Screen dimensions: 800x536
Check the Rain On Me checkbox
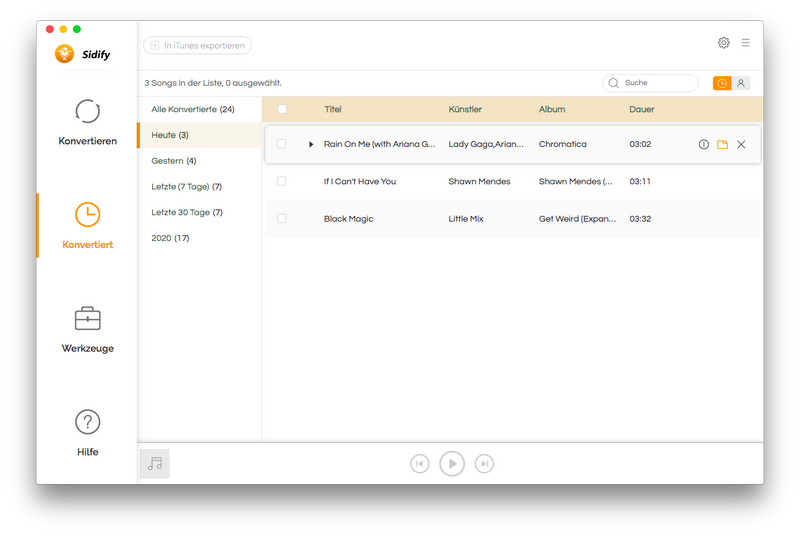281,144
